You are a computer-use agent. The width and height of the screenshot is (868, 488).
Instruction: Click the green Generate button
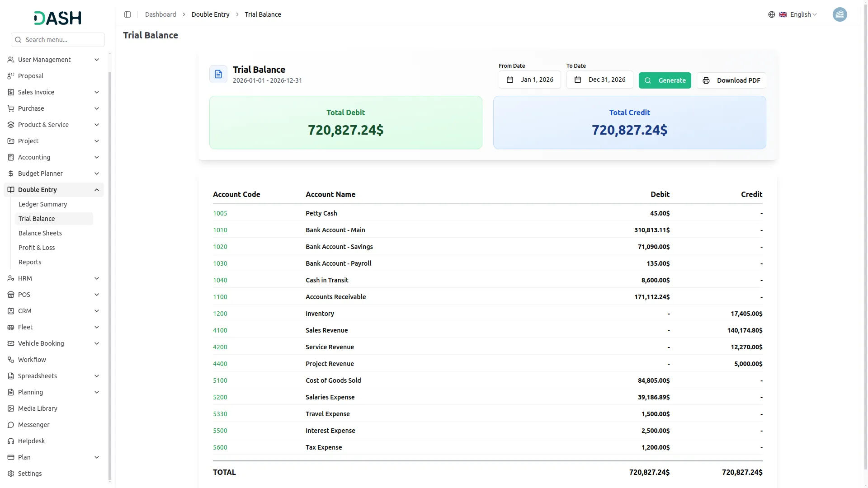665,80
